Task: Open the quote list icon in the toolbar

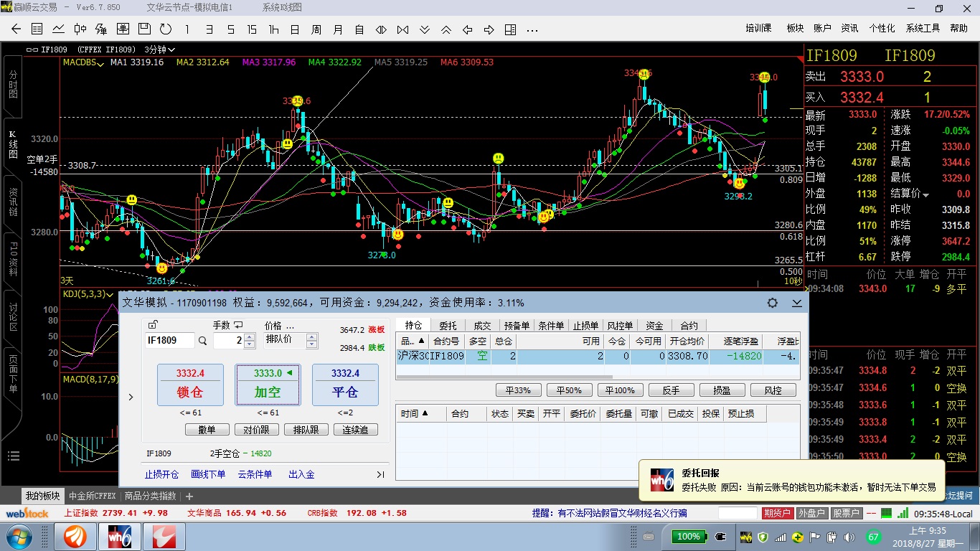Action: (37, 29)
